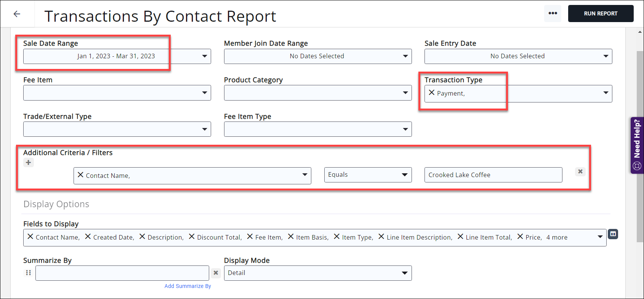The height and width of the screenshot is (299, 644).
Task: Remove Contact Name from criteria field selector
Action: click(80, 175)
